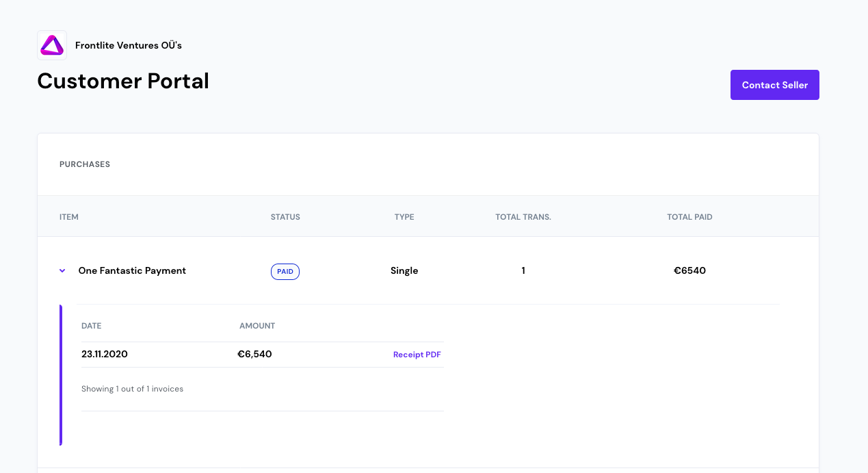Select the One Fantastic Payment item name
Viewport: 868px width, 473px height.
point(132,271)
